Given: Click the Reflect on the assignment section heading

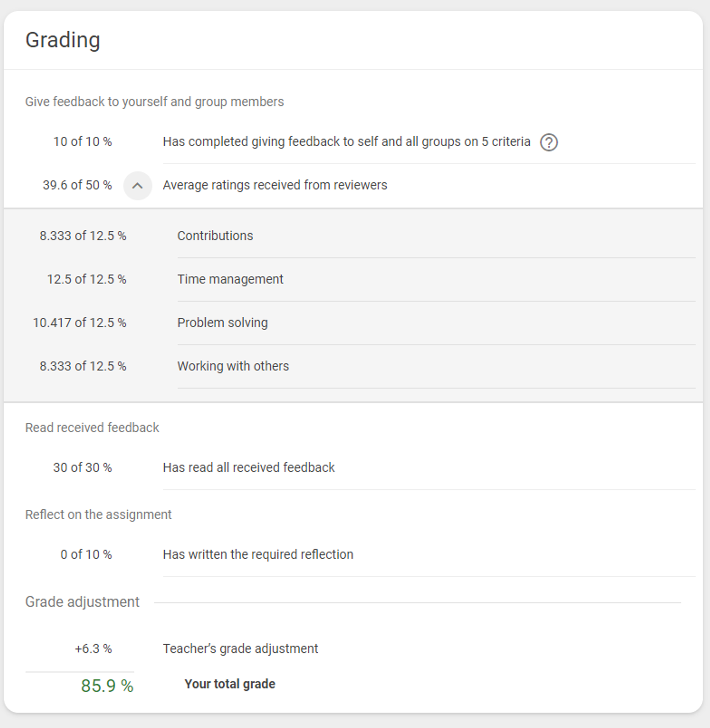Looking at the screenshot, I should click(98, 515).
